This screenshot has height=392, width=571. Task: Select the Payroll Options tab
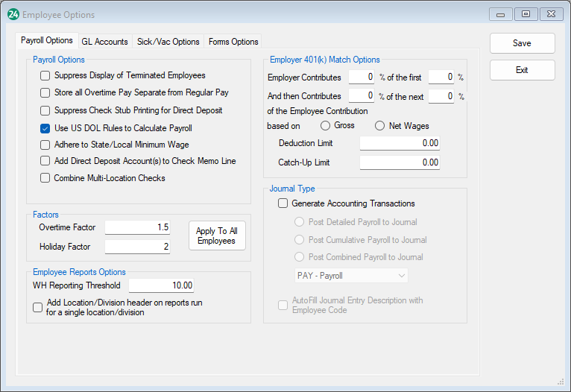pyautogui.click(x=47, y=40)
